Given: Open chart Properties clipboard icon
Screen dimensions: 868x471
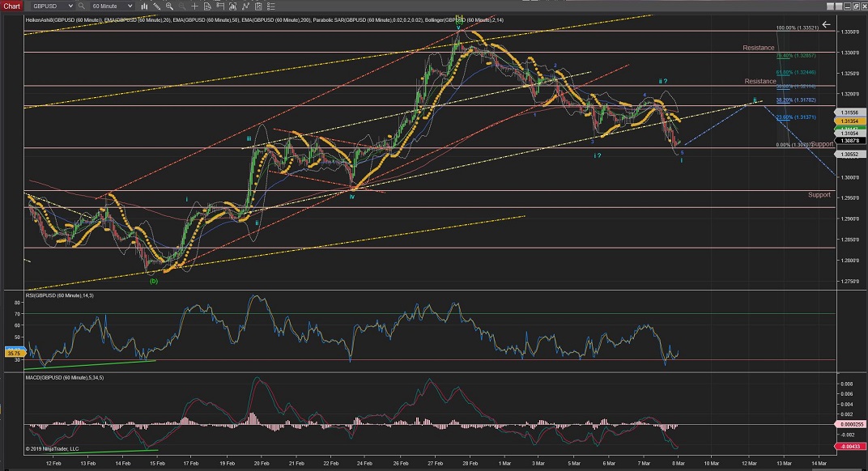Looking at the screenshot, I should [258, 6].
